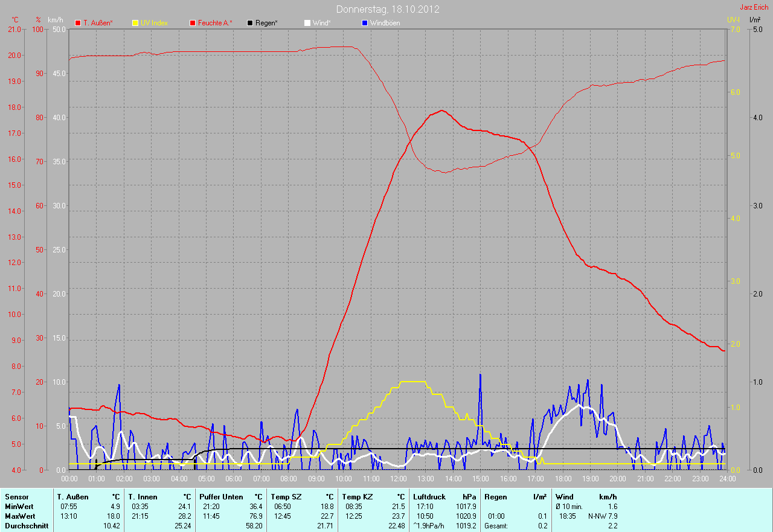Click the Temp SZ average '21.71'
Image resolution: width=773 pixels, height=532 pixels.
pyautogui.click(x=325, y=526)
